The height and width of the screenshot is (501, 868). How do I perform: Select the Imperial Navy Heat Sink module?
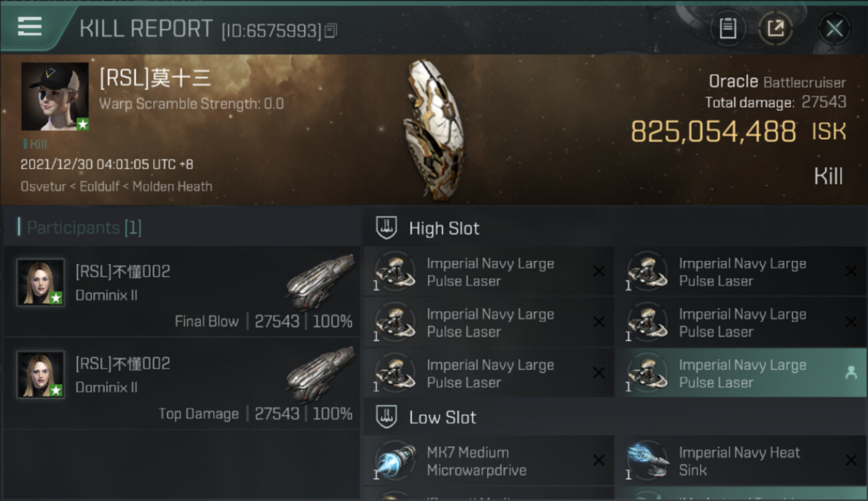[x=740, y=461]
